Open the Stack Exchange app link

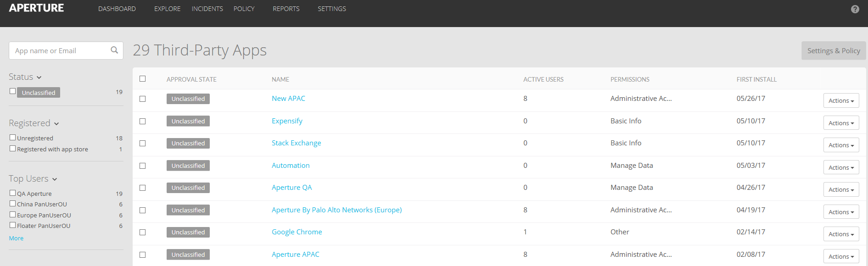tap(296, 143)
